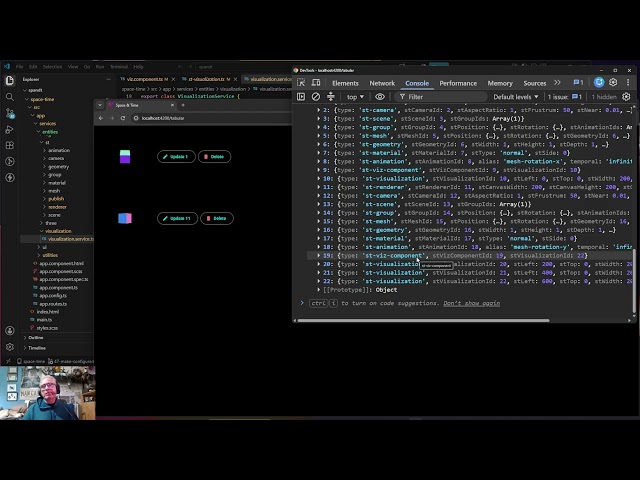The width and height of the screenshot is (640, 480).
Task: Click the Update 1 button
Action: click(x=176, y=157)
